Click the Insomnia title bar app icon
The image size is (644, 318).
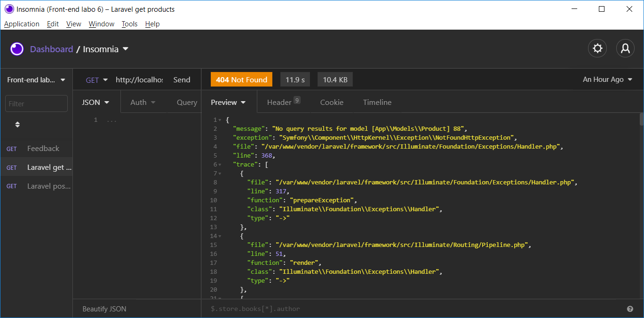(9, 9)
